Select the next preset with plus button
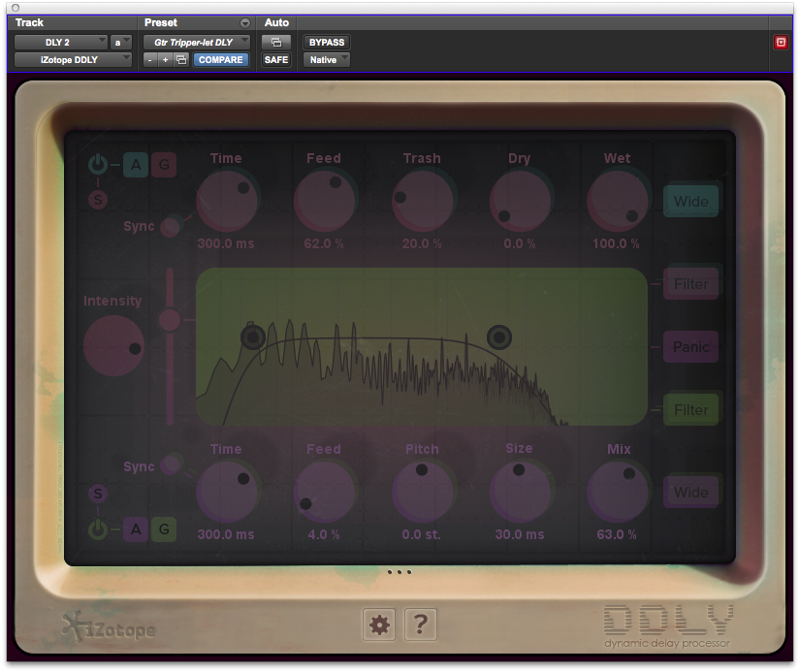 (x=165, y=60)
